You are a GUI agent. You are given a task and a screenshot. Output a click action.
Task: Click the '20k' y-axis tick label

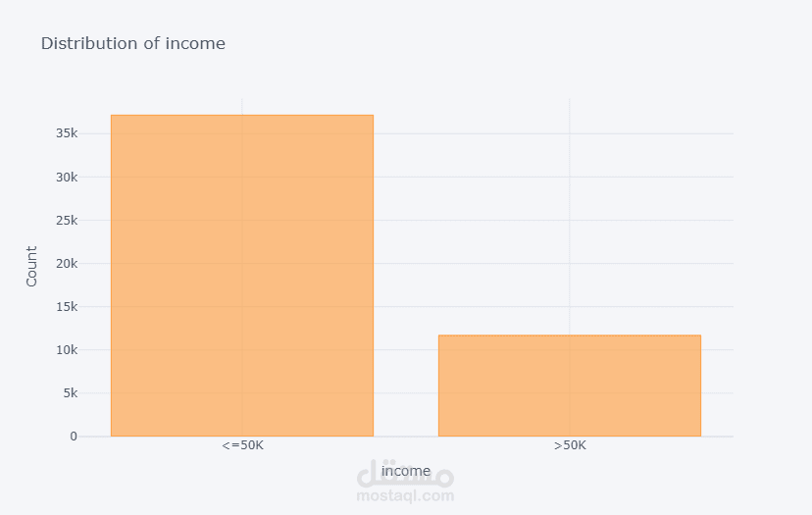pos(66,264)
